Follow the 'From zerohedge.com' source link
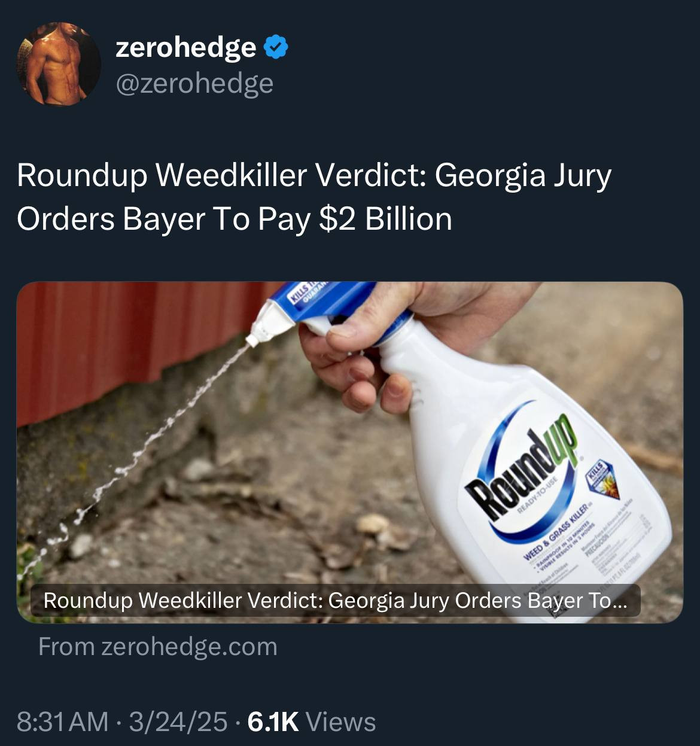 coord(158,647)
